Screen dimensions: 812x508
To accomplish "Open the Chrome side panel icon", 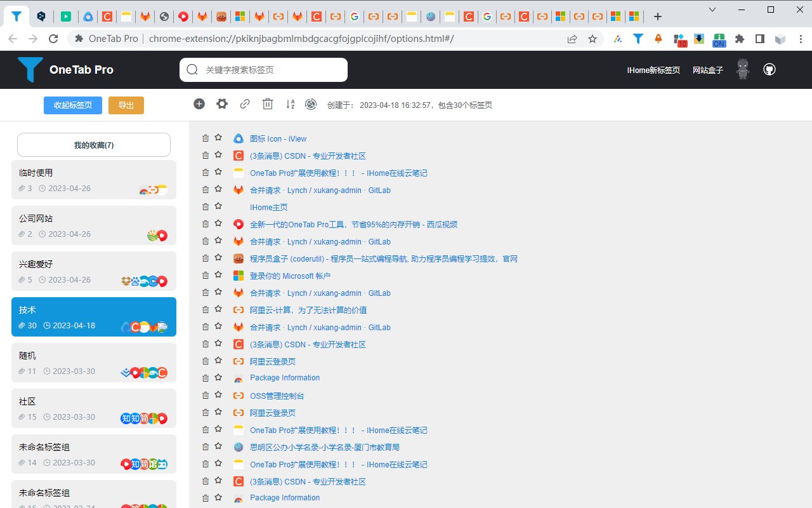I will coord(759,39).
